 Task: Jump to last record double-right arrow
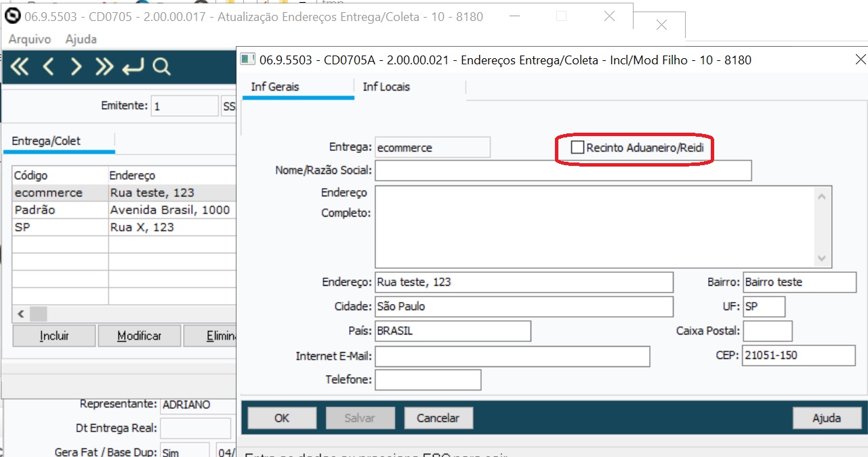(x=104, y=66)
